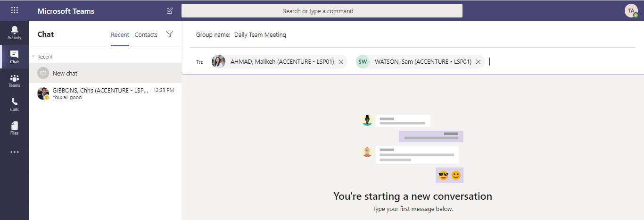Click the Daily Team Meeting group name field

coord(260,34)
